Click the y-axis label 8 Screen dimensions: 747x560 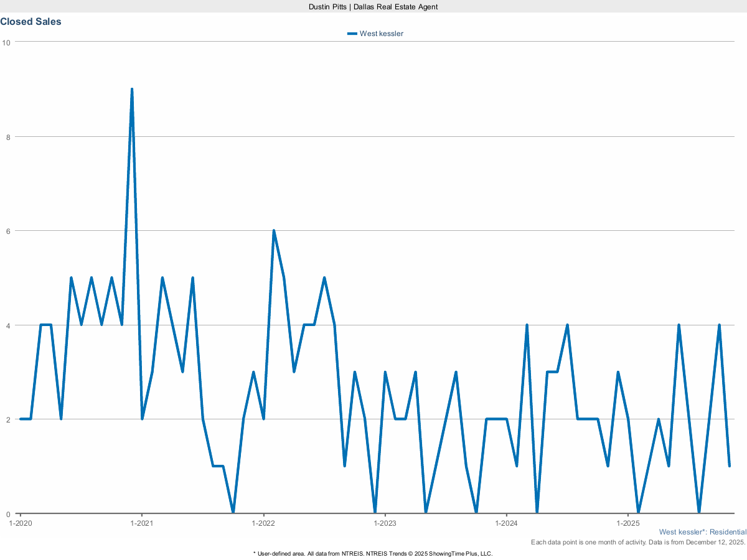point(8,137)
